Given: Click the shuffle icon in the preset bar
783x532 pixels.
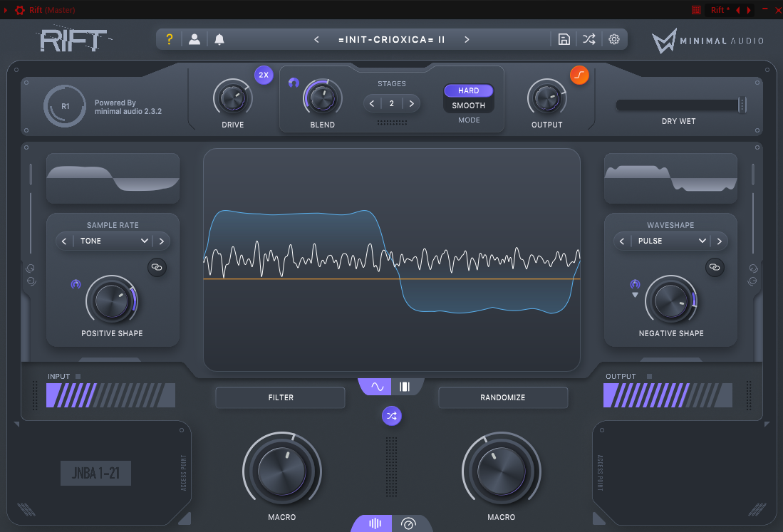Looking at the screenshot, I should point(589,39).
